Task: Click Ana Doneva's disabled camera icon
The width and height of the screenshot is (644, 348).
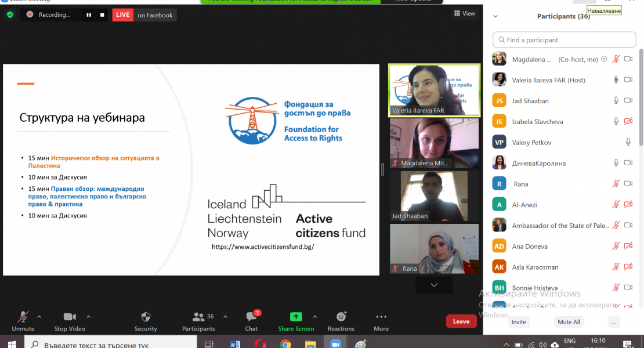Action: pos(628,246)
